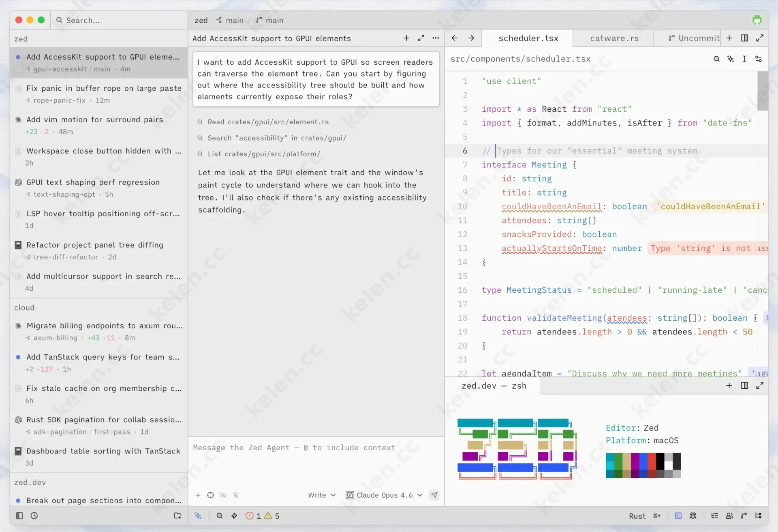Split the editor pane beside the Uncommitted tab
Screen dimensions: 778x532
point(744,38)
